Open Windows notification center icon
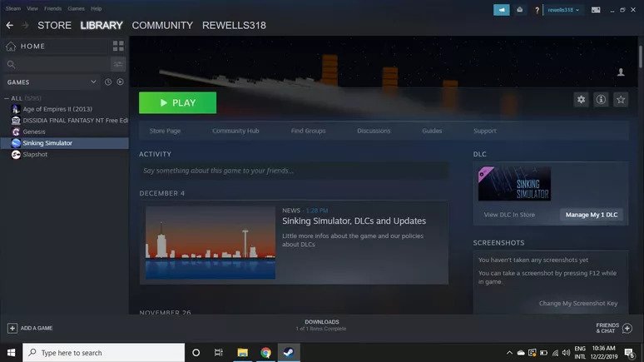 pos(629,353)
